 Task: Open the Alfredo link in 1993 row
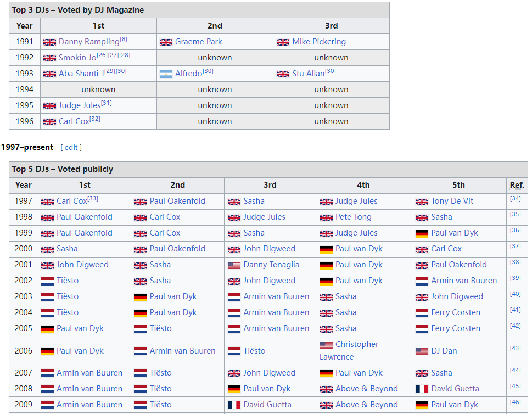point(189,74)
